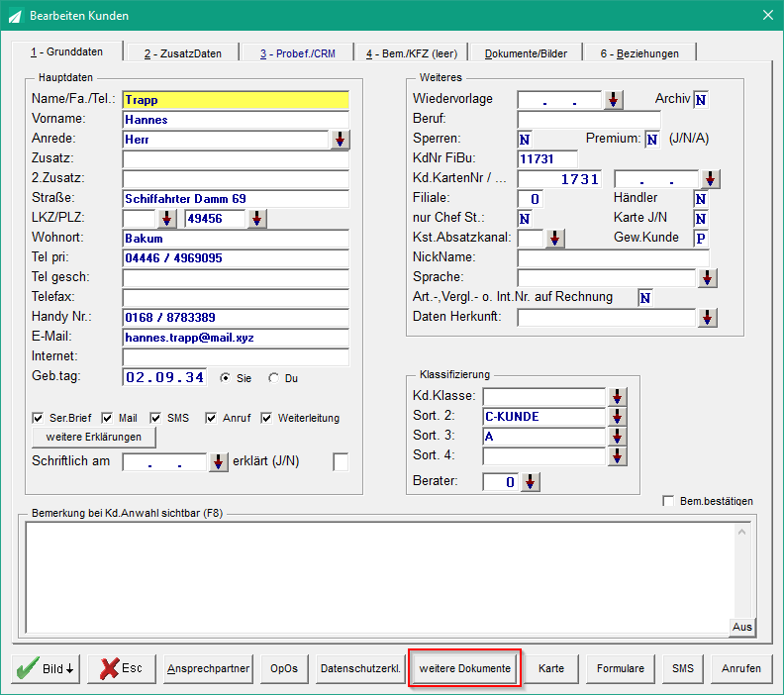Open the Sort. 3 dropdown arrow
Image resolution: width=784 pixels, height=695 pixels.
[618, 437]
